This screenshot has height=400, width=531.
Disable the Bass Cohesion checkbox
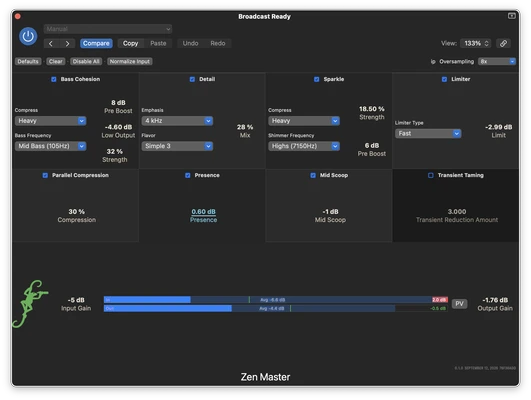(x=54, y=79)
